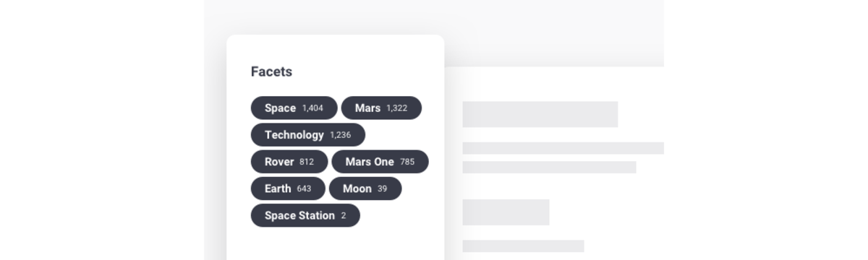Filter results by Rover facet

[289, 162]
